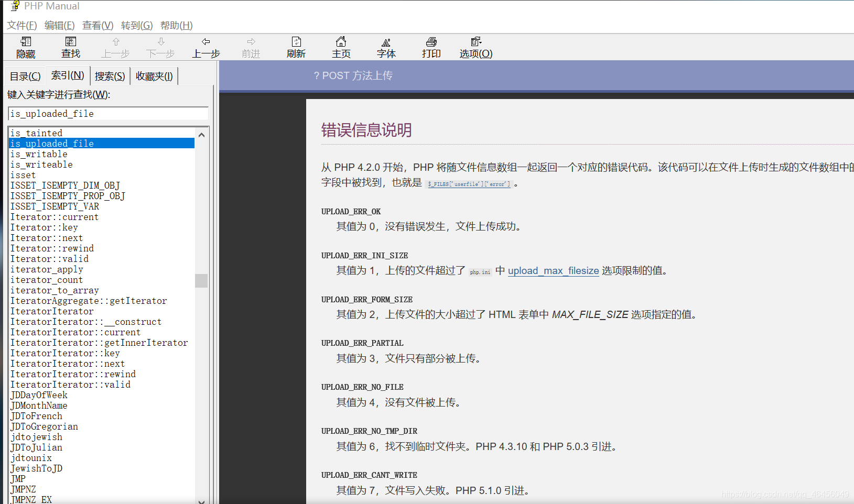Switch to the Search (搜索) tab
The height and width of the screenshot is (504, 854).
click(x=110, y=76)
